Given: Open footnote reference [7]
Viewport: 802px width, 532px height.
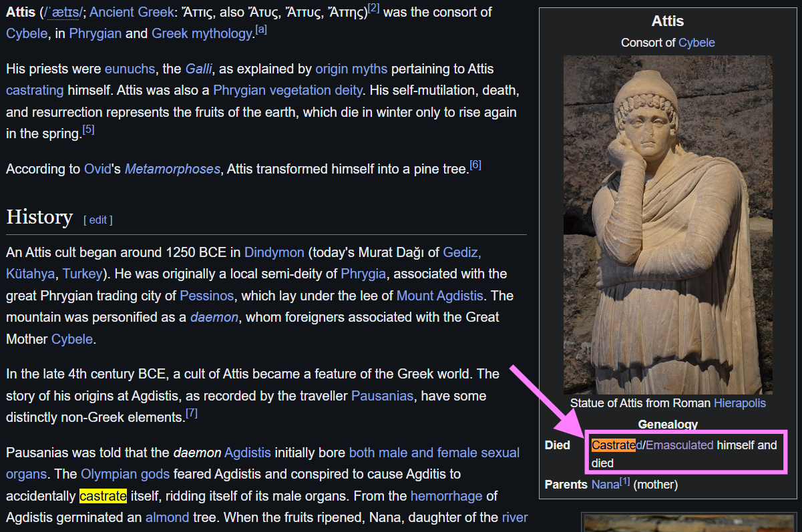Looking at the screenshot, I should click(191, 414).
